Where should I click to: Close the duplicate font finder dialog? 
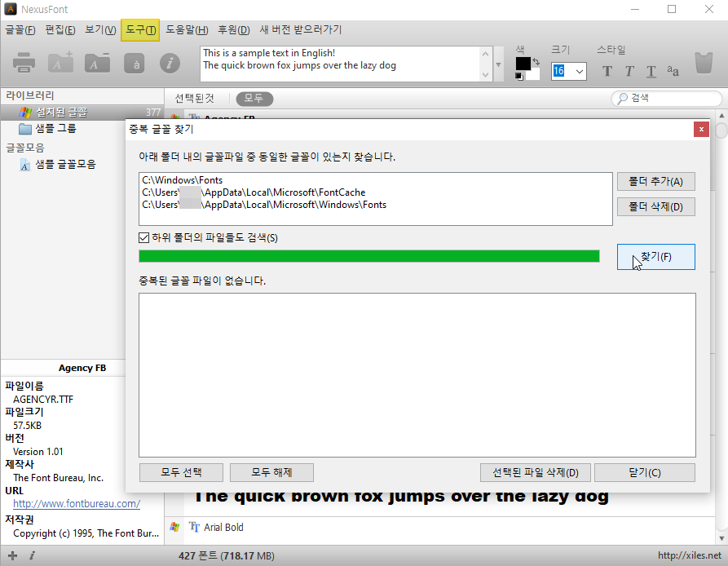click(701, 129)
